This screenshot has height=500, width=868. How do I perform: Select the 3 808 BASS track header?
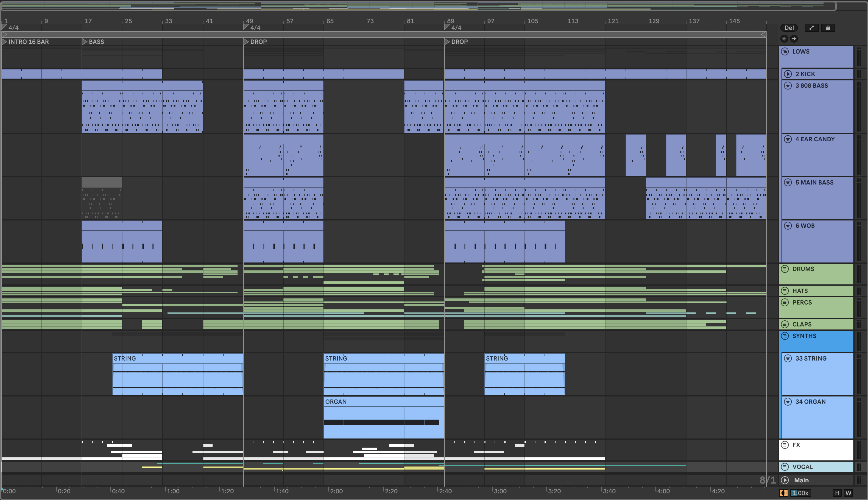click(817, 107)
